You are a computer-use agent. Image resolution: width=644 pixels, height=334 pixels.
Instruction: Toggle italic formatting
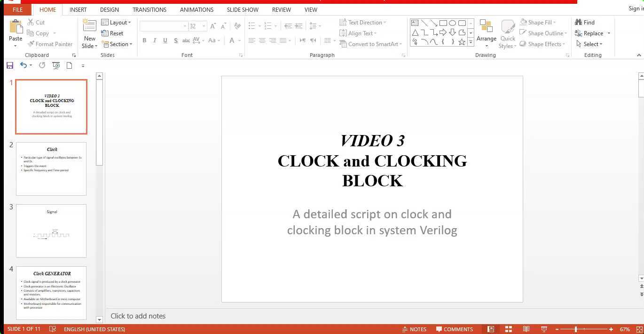(x=155, y=40)
